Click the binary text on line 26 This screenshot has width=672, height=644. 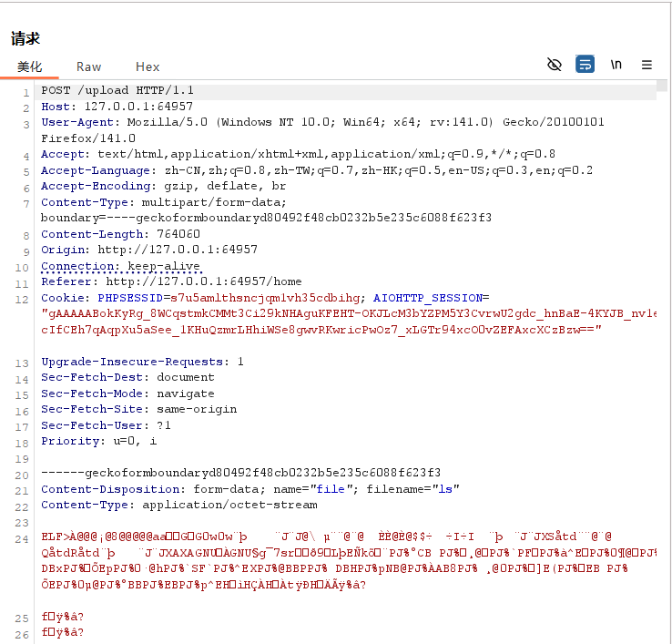[62, 632]
